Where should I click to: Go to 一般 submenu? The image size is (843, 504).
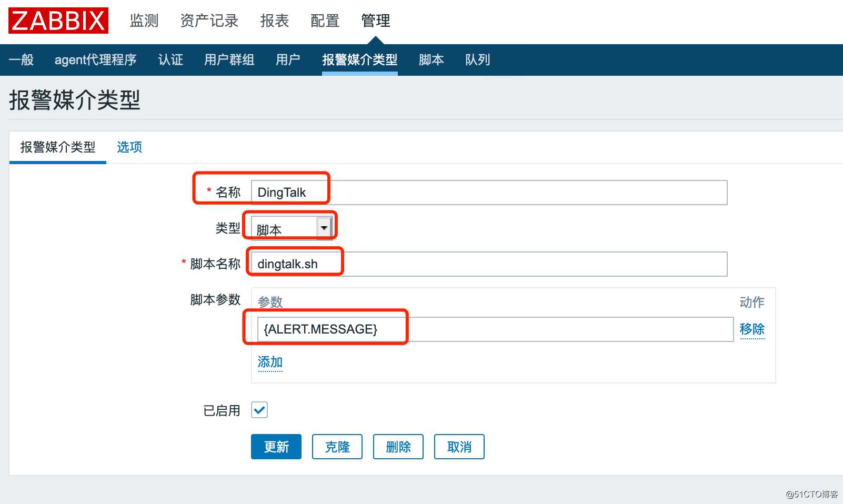21,59
